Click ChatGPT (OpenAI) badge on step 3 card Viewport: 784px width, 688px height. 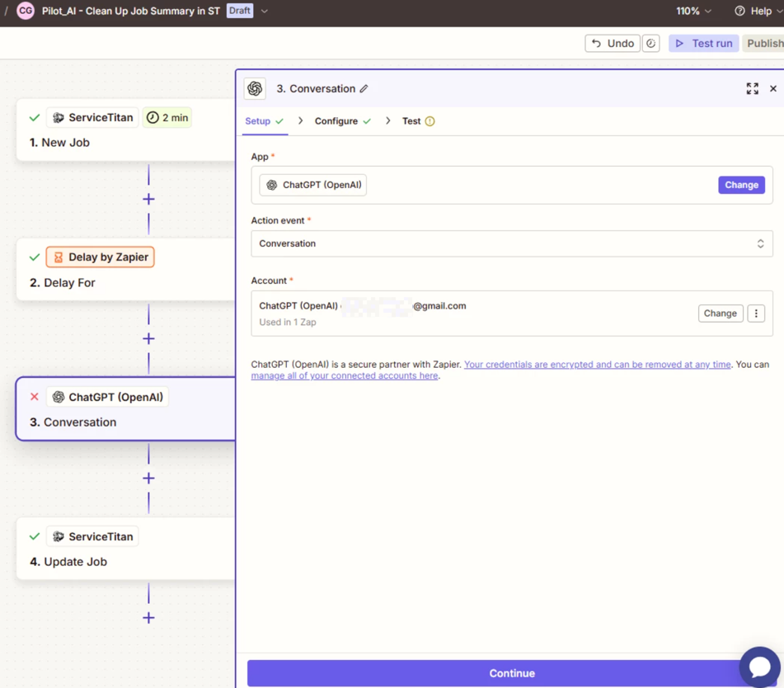(107, 397)
